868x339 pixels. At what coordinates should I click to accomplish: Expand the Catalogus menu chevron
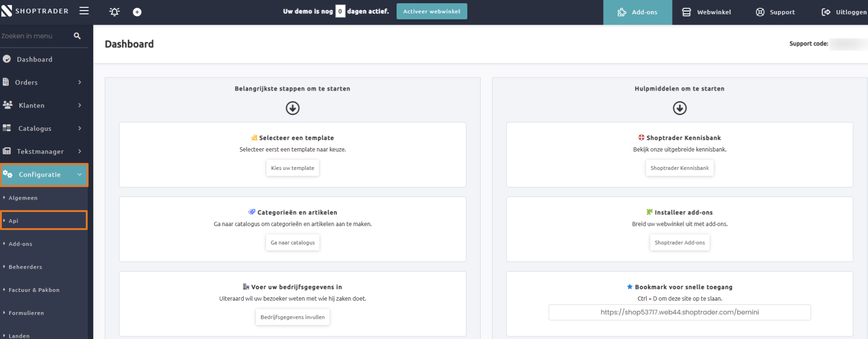click(80, 128)
